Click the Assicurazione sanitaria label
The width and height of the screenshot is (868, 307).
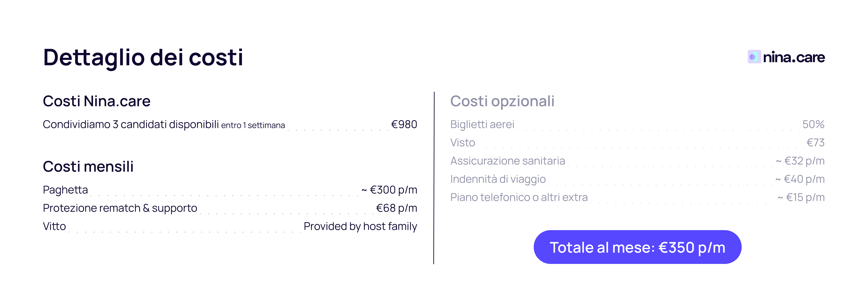tap(507, 161)
